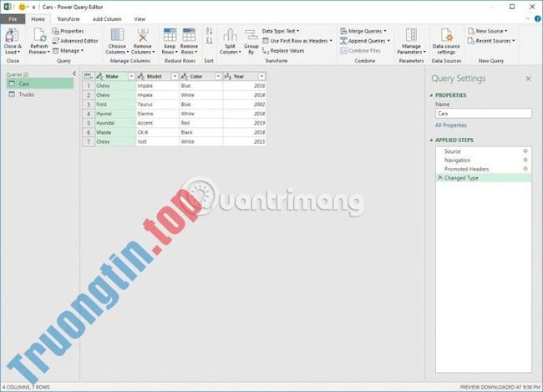Click the cell containing Taurus

coord(158,104)
